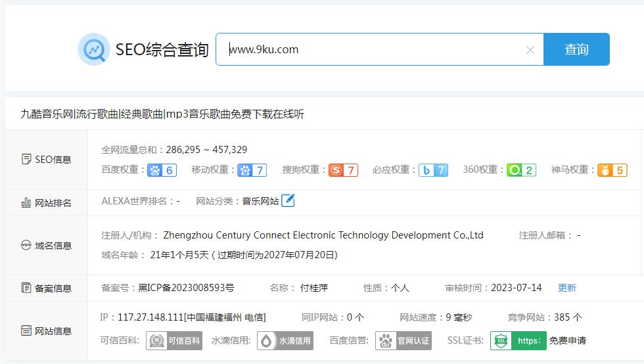Focus the www.9ku.com domain input field
The image size is (644, 364).
click(x=380, y=49)
